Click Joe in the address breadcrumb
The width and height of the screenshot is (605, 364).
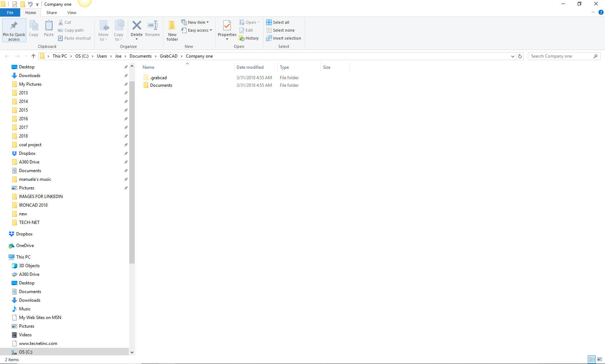pyautogui.click(x=118, y=56)
